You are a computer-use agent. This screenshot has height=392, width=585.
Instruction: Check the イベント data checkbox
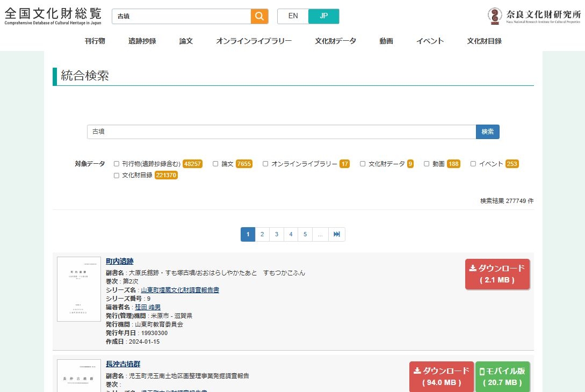coord(472,164)
